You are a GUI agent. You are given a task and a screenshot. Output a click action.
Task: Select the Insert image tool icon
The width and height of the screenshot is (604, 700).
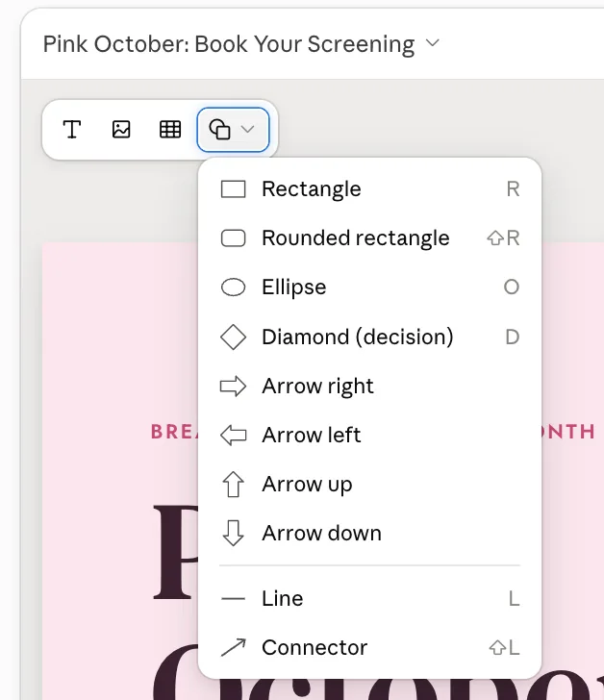click(121, 130)
